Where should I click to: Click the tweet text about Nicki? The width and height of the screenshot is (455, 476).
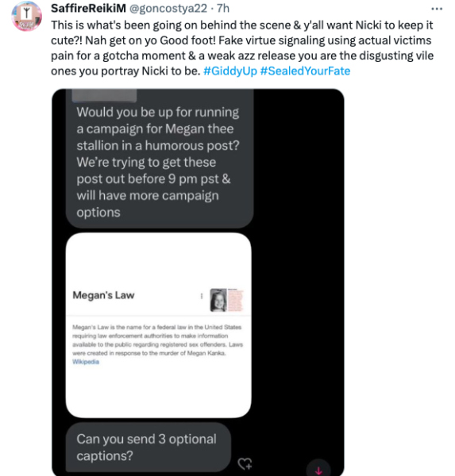(242, 48)
